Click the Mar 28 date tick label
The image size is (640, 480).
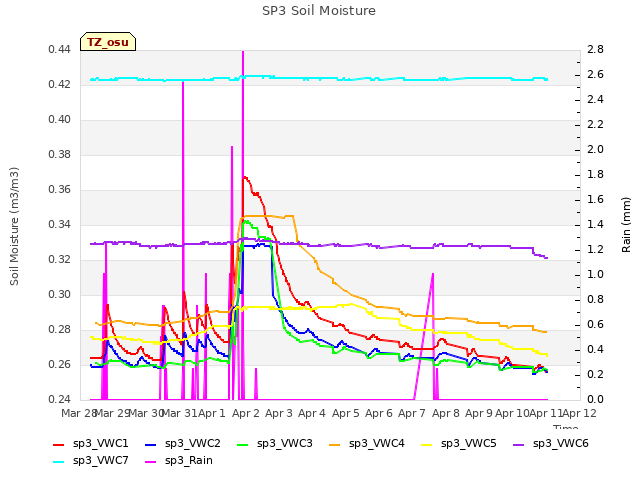tap(79, 413)
